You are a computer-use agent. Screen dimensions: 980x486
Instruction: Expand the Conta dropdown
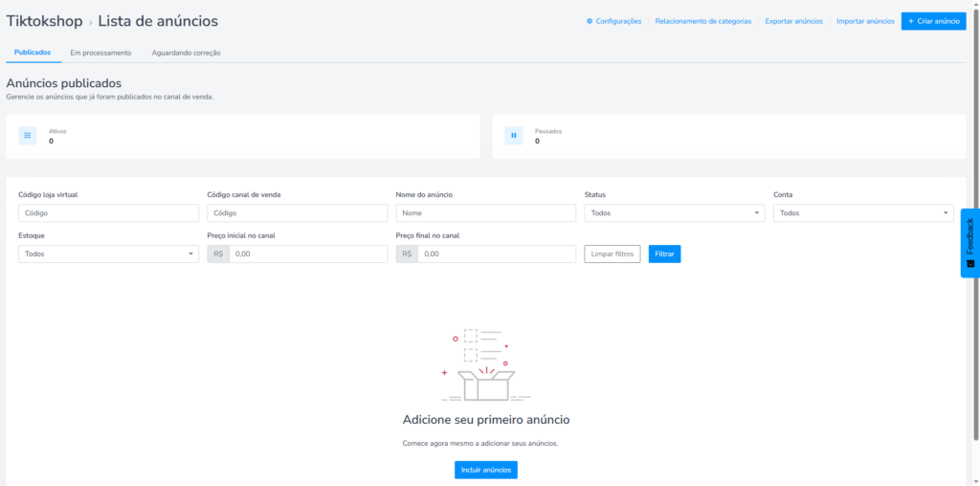pyautogui.click(x=862, y=213)
